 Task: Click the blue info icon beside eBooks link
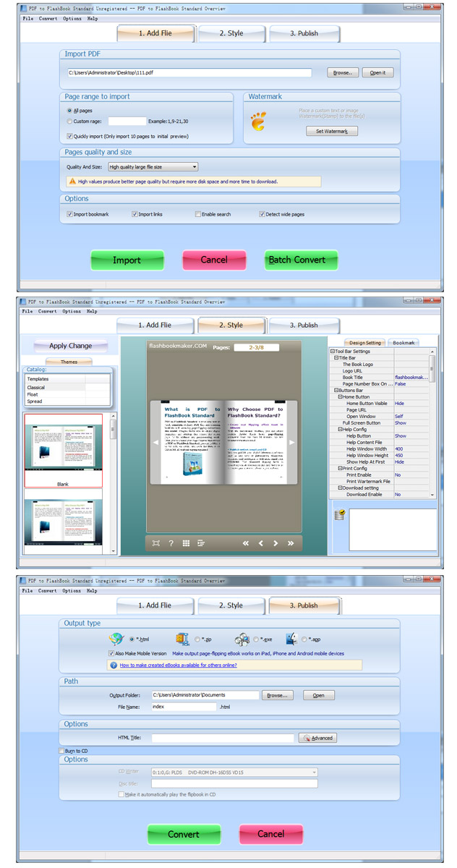114,665
